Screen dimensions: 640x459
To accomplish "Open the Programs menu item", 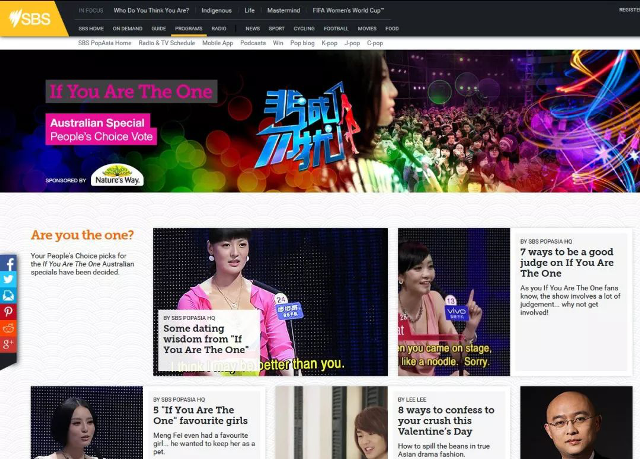I will 188,29.
